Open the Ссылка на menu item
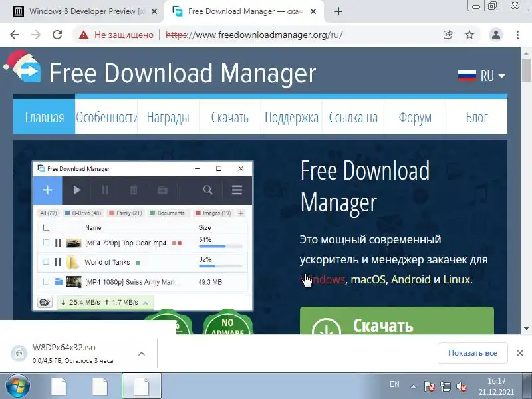 (x=353, y=118)
